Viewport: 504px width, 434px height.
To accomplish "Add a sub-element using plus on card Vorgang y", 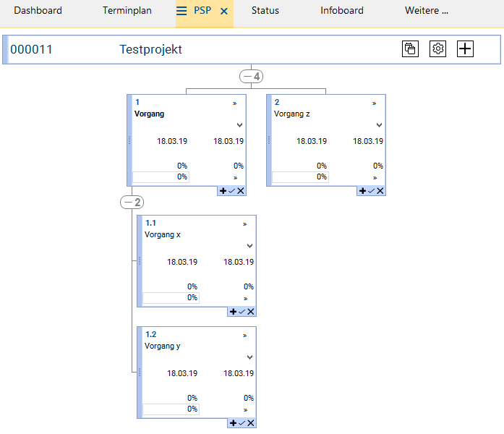I will point(233,423).
